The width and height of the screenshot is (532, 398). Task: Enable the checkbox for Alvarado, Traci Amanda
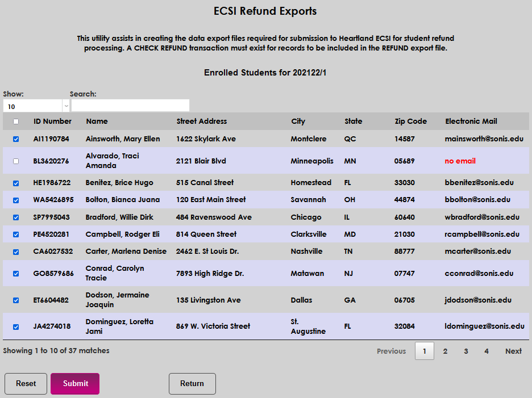[x=16, y=161]
